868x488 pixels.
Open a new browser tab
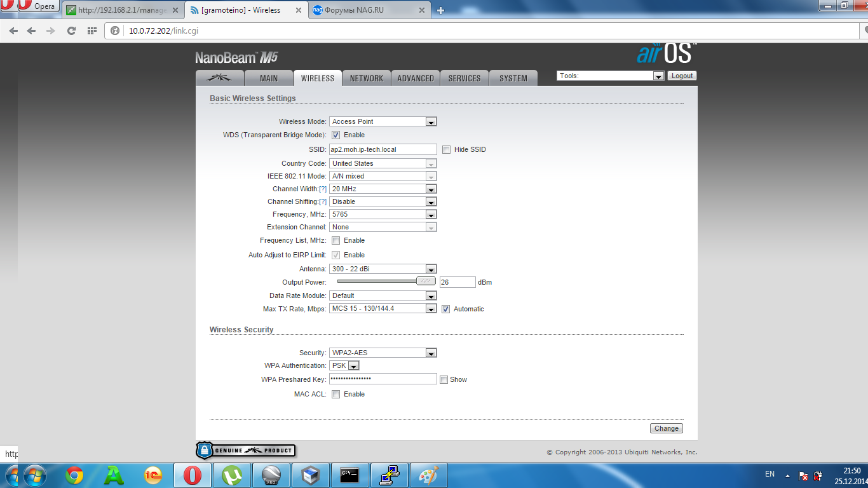click(440, 10)
